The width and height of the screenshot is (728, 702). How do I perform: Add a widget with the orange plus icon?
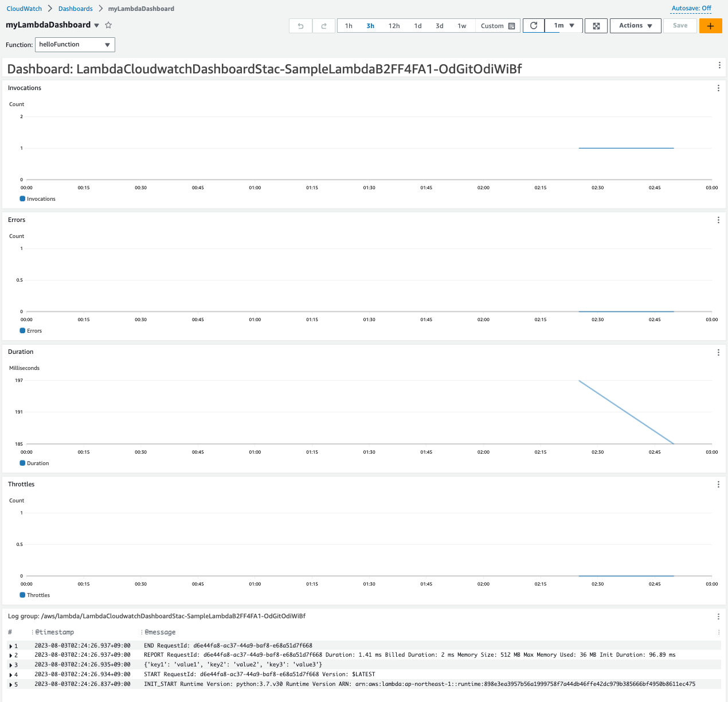710,25
